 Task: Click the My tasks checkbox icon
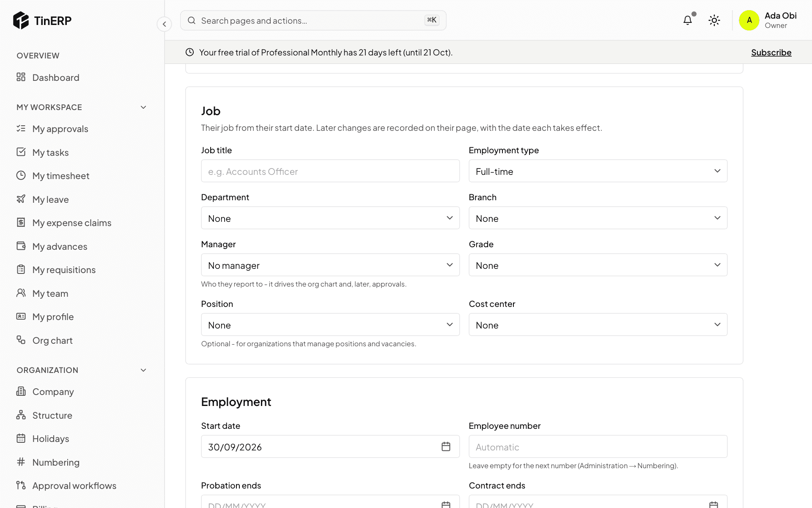[21, 152]
